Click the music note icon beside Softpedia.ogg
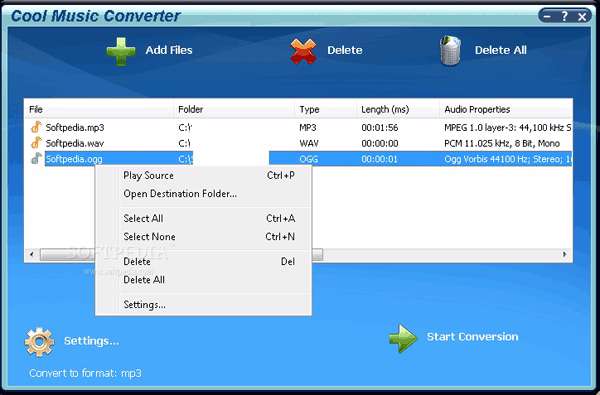Viewport: 600px width, 395px height. (x=36, y=158)
